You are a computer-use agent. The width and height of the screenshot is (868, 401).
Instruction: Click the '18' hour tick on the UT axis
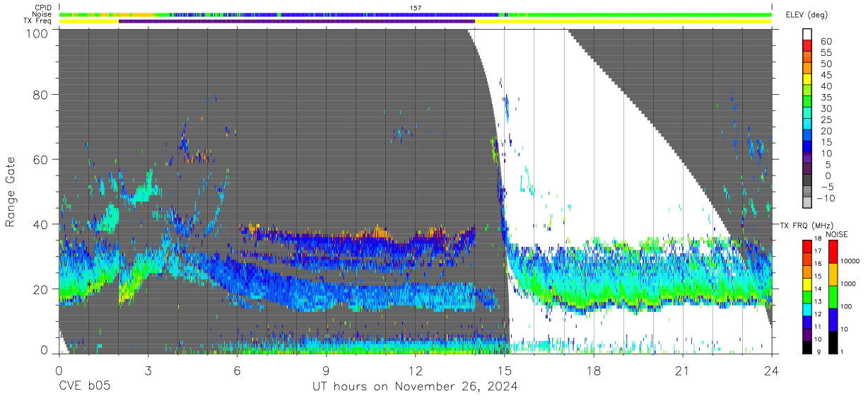click(x=594, y=370)
